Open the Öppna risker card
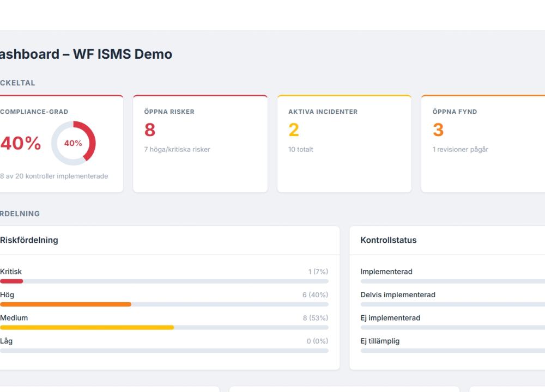545x392 pixels. click(200, 143)
